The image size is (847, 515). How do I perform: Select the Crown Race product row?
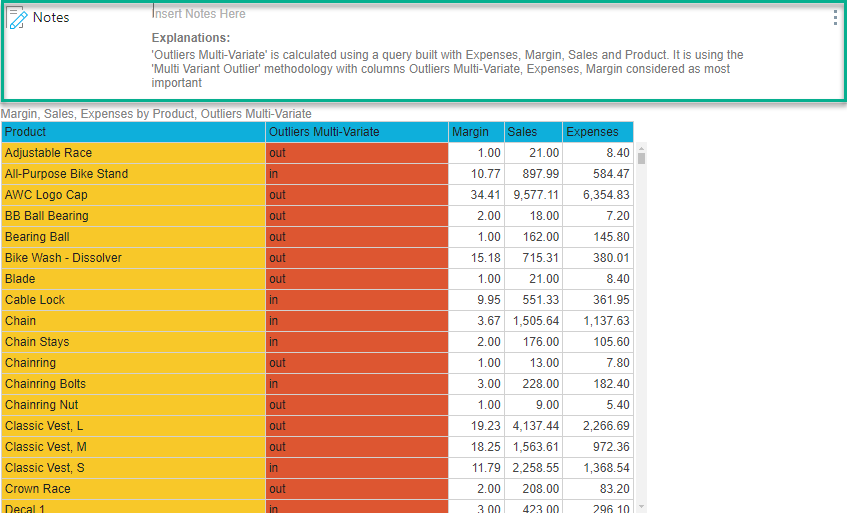(133, 489)
